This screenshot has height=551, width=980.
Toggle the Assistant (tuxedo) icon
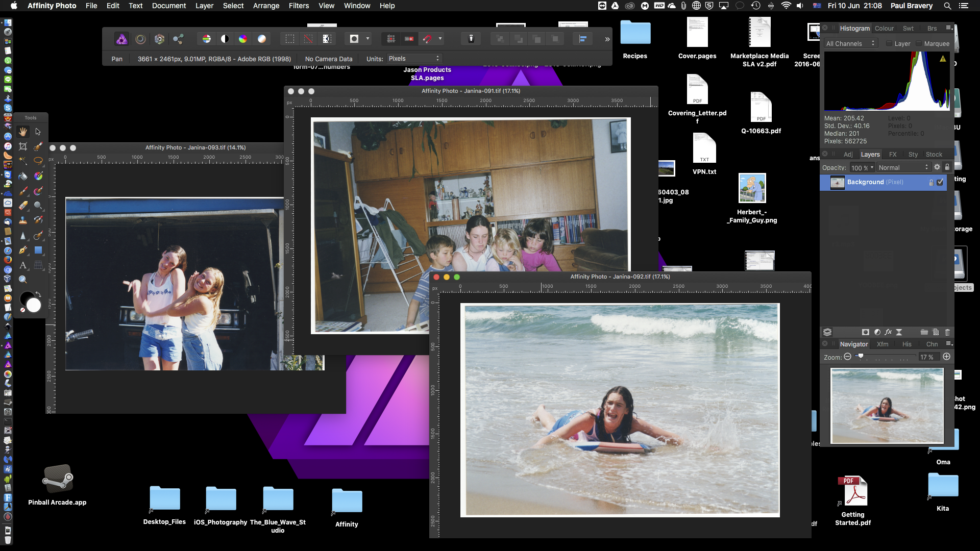click(471, 39)
